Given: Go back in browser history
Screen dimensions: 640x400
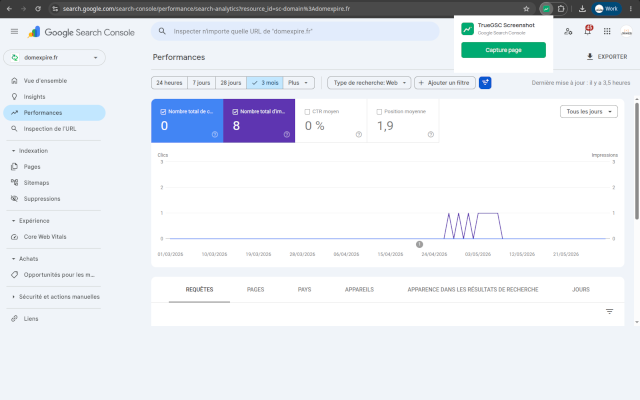Looking at the screenshot, I should pos(9,9).
